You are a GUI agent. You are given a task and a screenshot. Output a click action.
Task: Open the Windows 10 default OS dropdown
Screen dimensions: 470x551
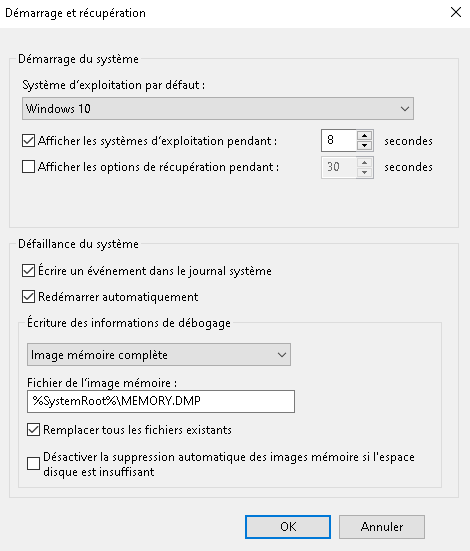pyautogui.click(x=218, y=109)
